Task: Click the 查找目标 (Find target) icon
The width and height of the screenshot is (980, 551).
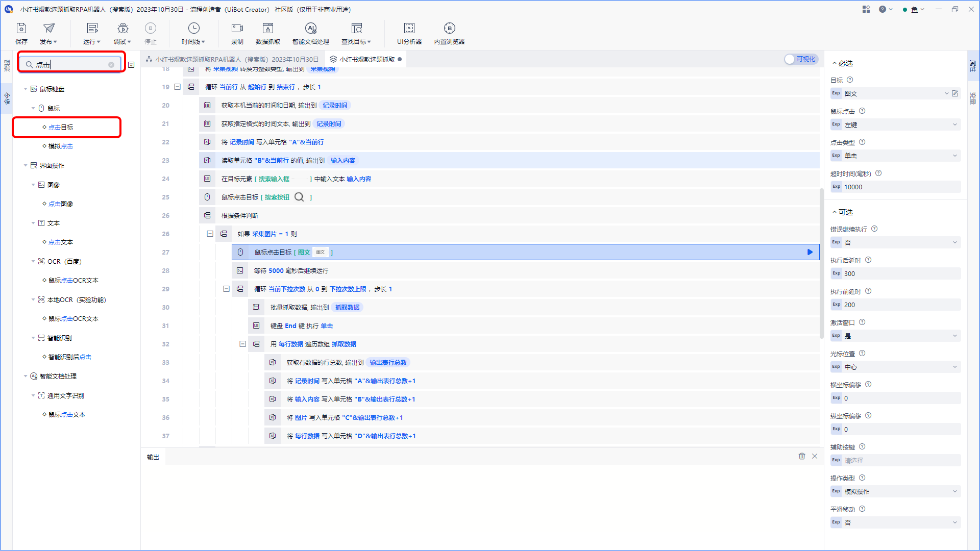Action: (356, 34)
